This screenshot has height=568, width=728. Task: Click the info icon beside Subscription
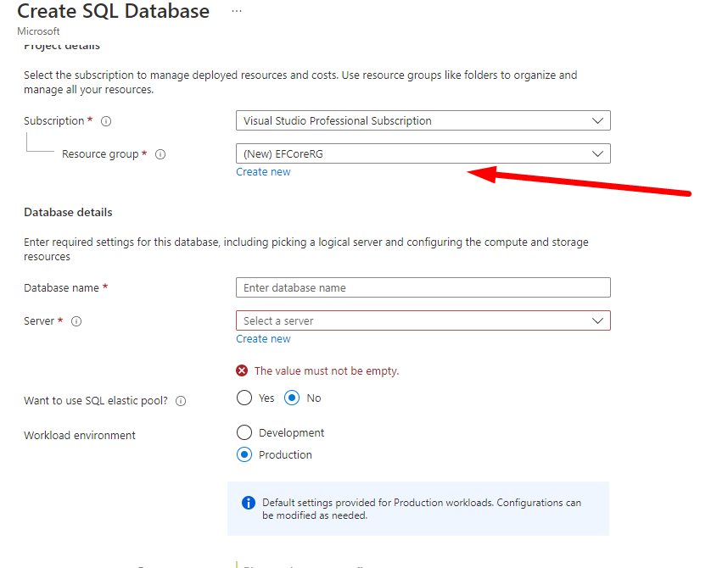106,121
